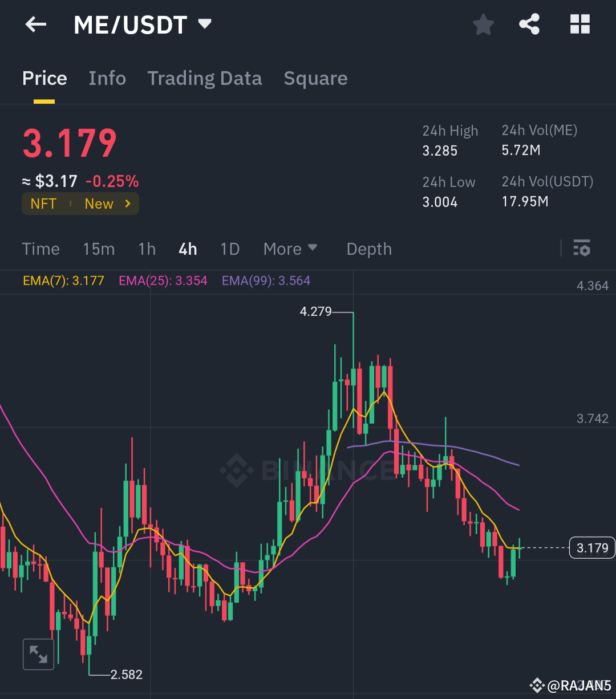The height and width of the screenshot is (699, 616).
Task: Toggle the EMA(99) indicator label
Action: [x=266, y=281]
